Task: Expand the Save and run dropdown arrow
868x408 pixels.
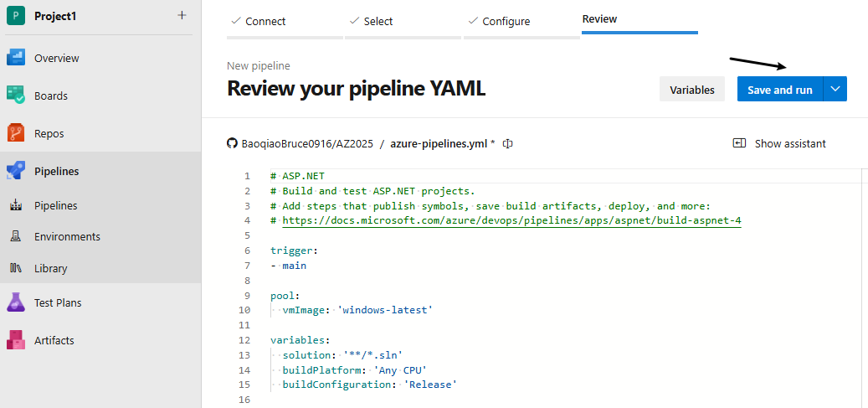Action: [835, 90]
